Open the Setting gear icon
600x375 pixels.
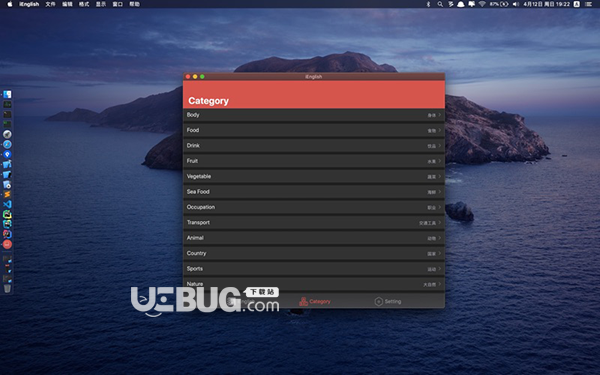(378, 302)
